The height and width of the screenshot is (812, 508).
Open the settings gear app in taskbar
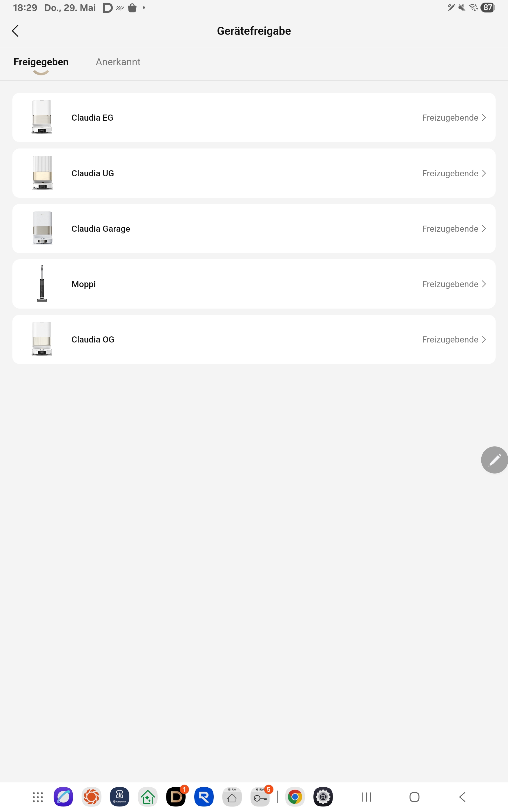tap(323, 797)
